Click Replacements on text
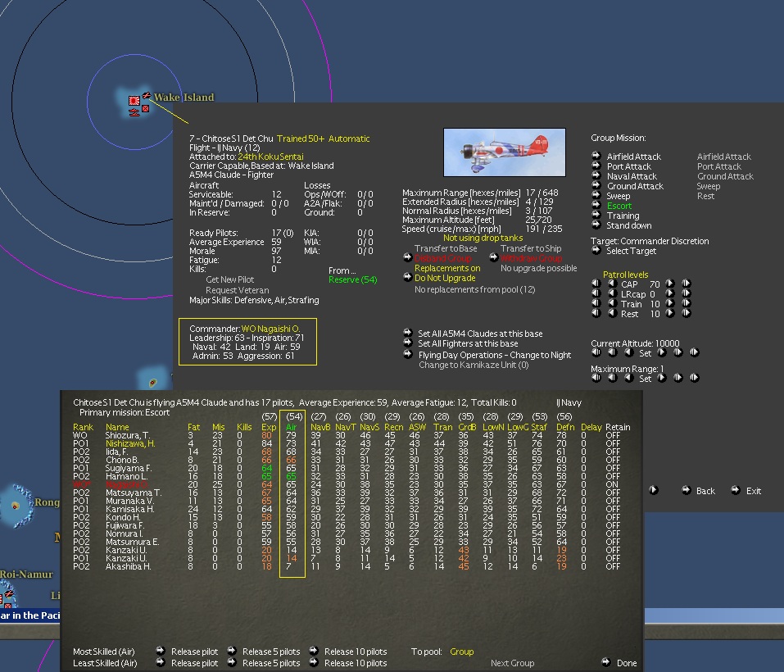784x672 pixels. click(447, 268)
